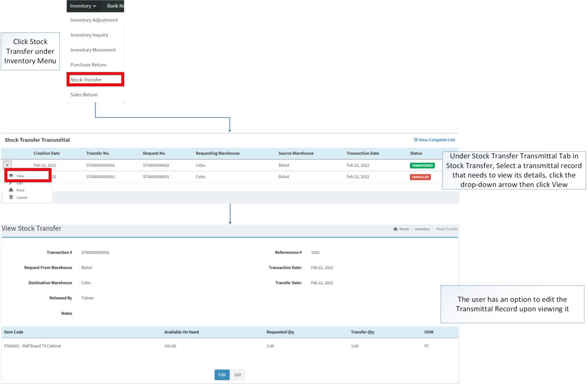The width and height of the screenshot is (588, 384).
Task: Click the circled icon beside View Complete List
Action: click(x=416, y=140)
